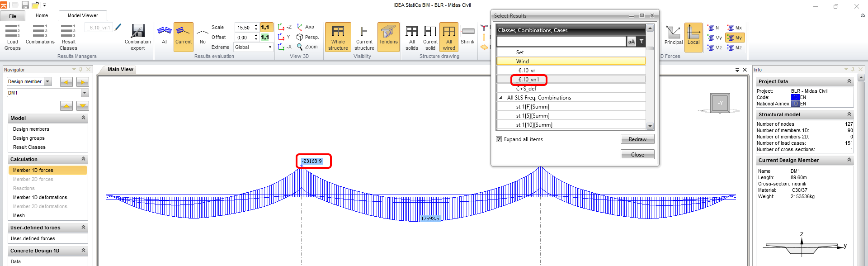Select Member 1D deformations in Navigator
Image resolution: width=868 pixels, height=266 pixels.
(40, 197)
